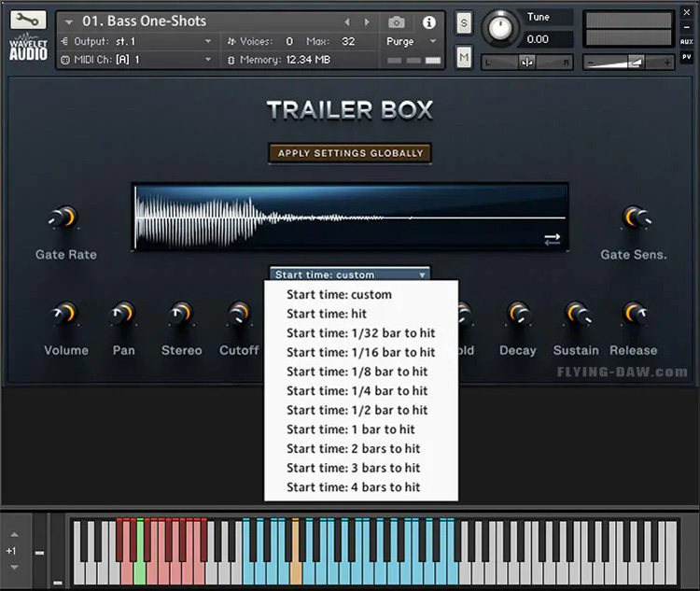Choose Start time: 4 bars to hit

pos(361,487)
